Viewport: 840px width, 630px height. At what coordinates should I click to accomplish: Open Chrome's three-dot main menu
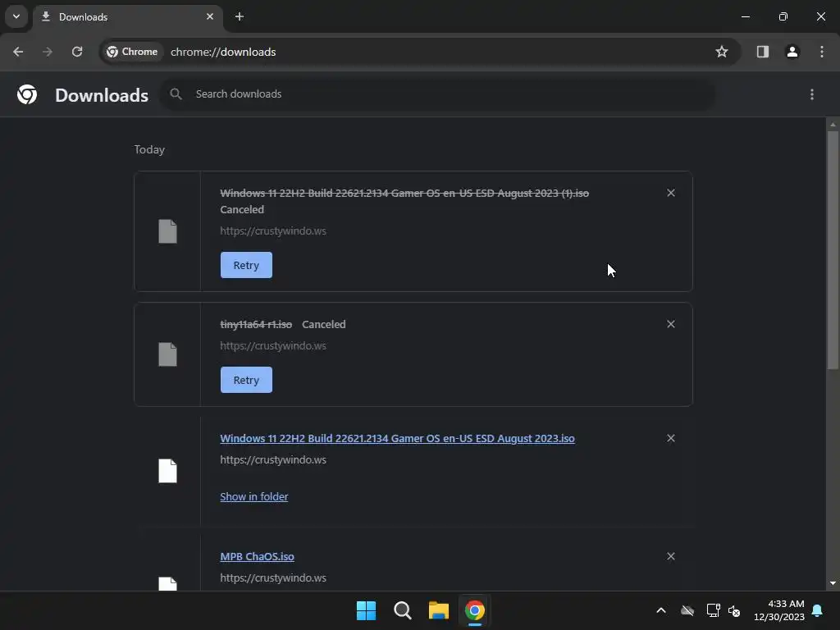pyautogui.click(x=822, y=52)
